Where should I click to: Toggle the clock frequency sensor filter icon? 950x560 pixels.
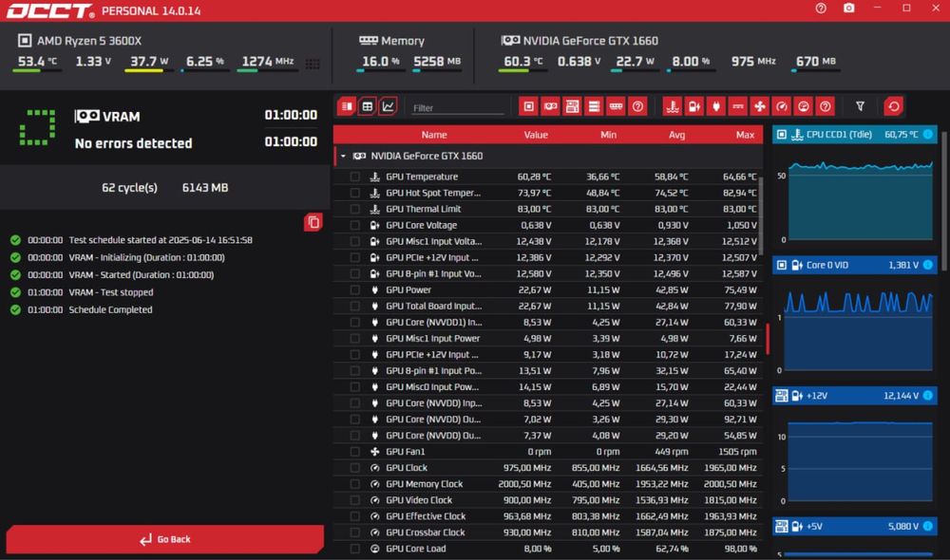pyautogui.click(x=782, y=106)
